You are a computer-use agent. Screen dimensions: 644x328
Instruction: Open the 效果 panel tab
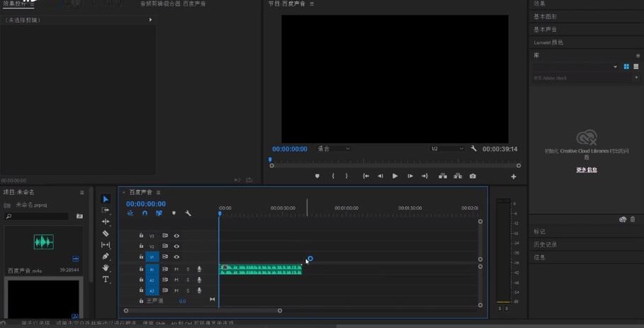tap(539, 4)
